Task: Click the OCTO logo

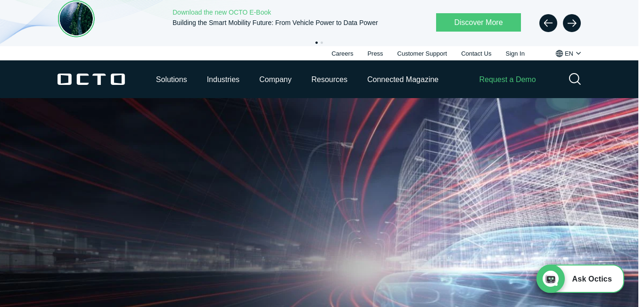Action: click(x=91, y=79)
